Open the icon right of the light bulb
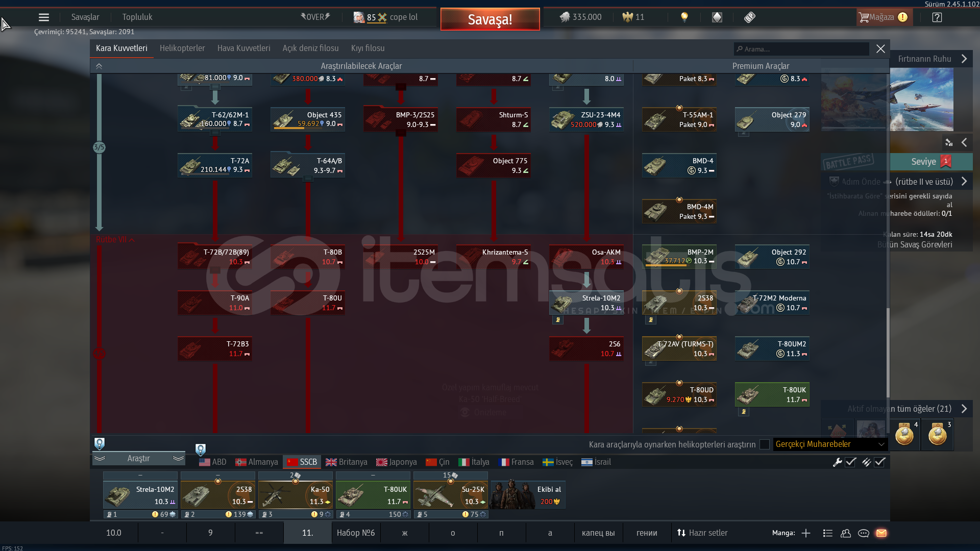Screen dimensions: 980x551 717,17
